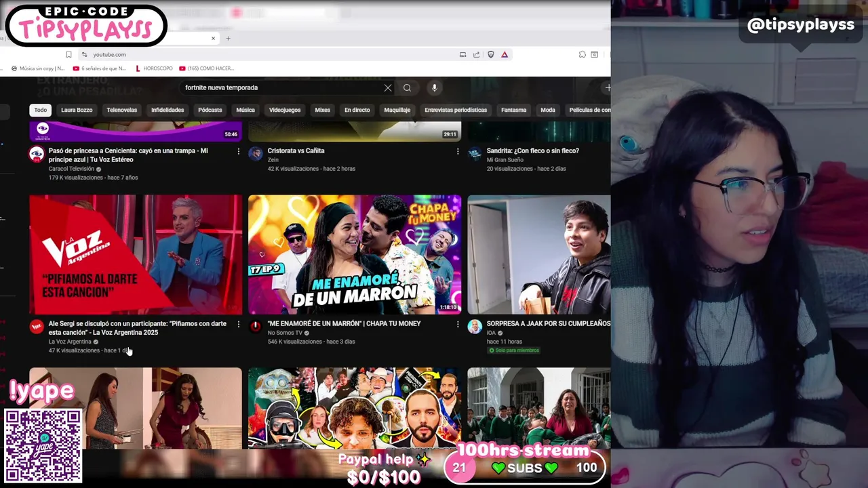868x488 pixels.
Task: Open 'Ale Sergi se disculpó' video title
Action: point(138,328)
